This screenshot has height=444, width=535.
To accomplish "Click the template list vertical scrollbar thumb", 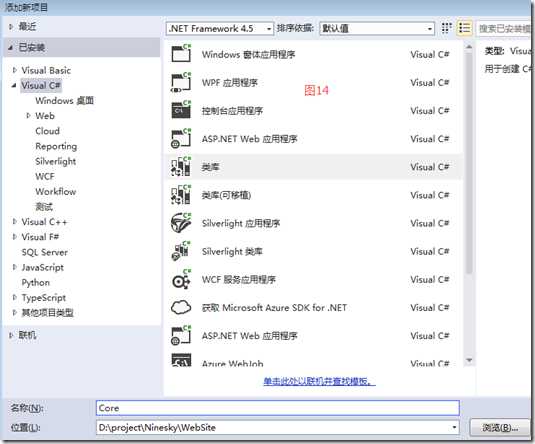I will [469, 162].
